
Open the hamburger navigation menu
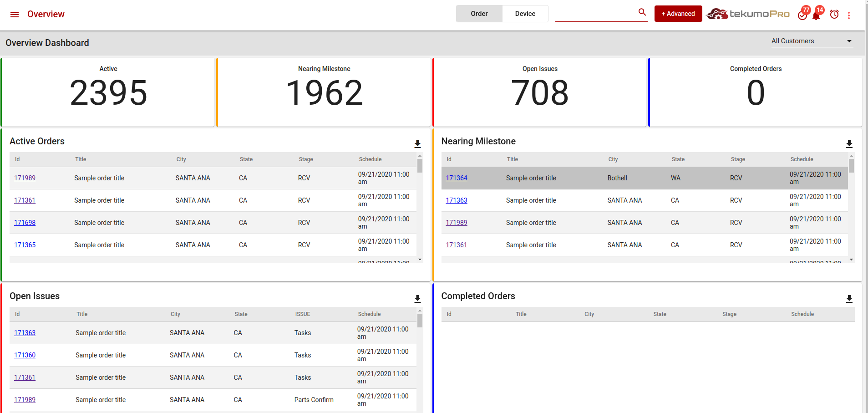(15, 15)
